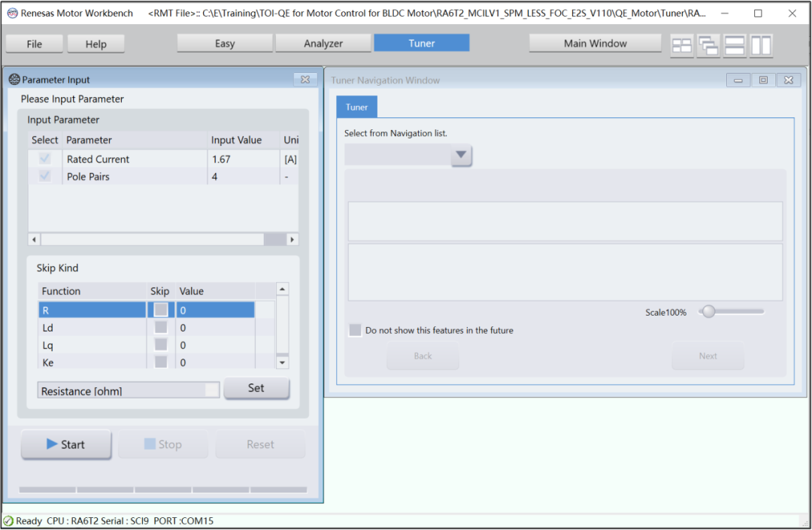Screen dimensions: 812x530
Task: Click the Stop button
Action: pos(162,444)
